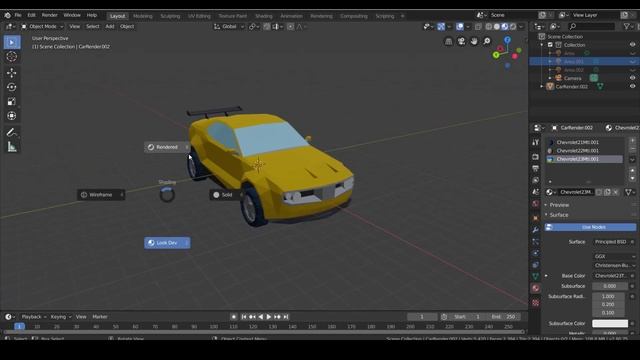This screenshot has height=360, width=640.
Task: Open the Edit menu
Action: pyautogui.click(x=31, y=15)
